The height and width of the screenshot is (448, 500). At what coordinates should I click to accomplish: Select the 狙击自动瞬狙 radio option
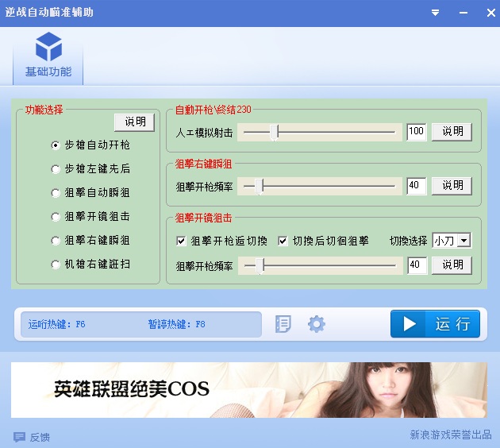tap(55, 193)
